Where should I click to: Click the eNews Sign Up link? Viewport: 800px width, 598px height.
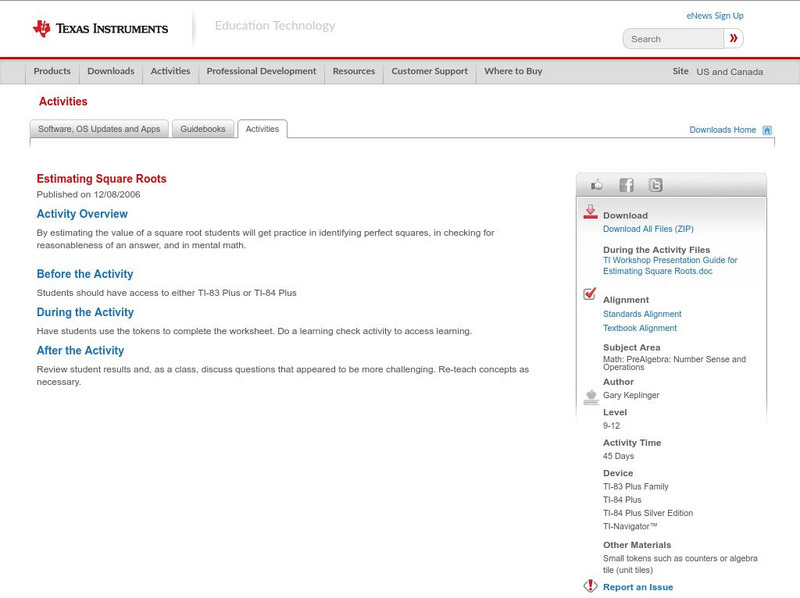click(x=715, y=16)
